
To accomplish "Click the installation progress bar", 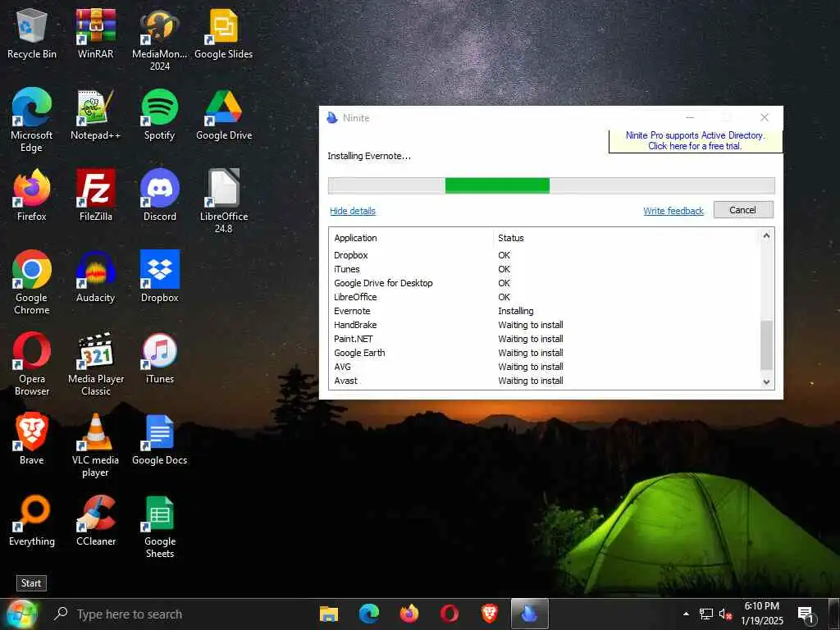I will point(551,186).
